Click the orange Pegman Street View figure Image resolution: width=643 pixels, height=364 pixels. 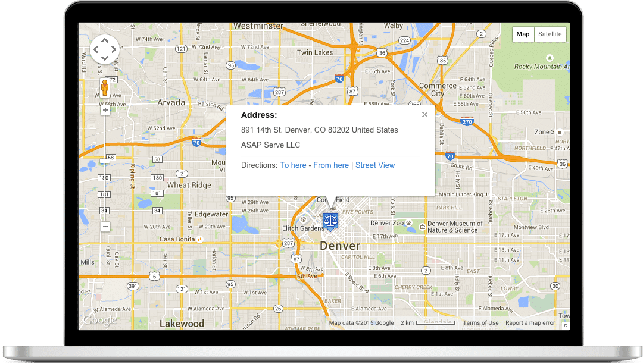105,88
